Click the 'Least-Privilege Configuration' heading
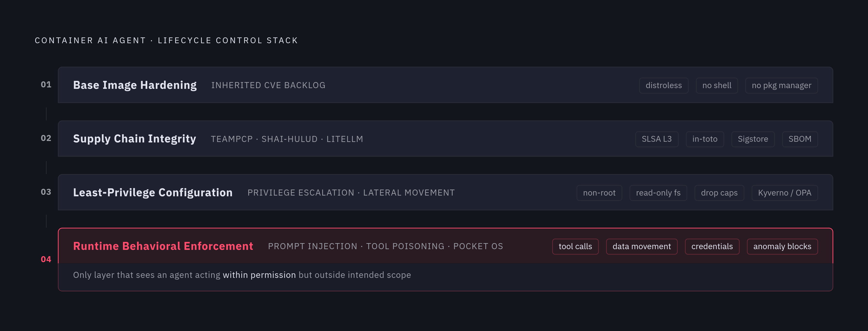The height and width of the screenshot is (331, 868). (153, 192)
